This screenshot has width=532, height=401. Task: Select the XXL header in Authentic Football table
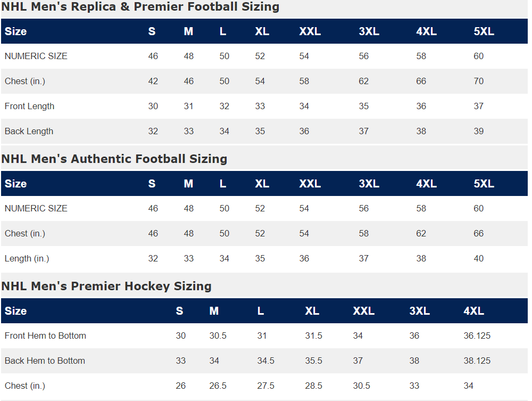coord(310,184)
